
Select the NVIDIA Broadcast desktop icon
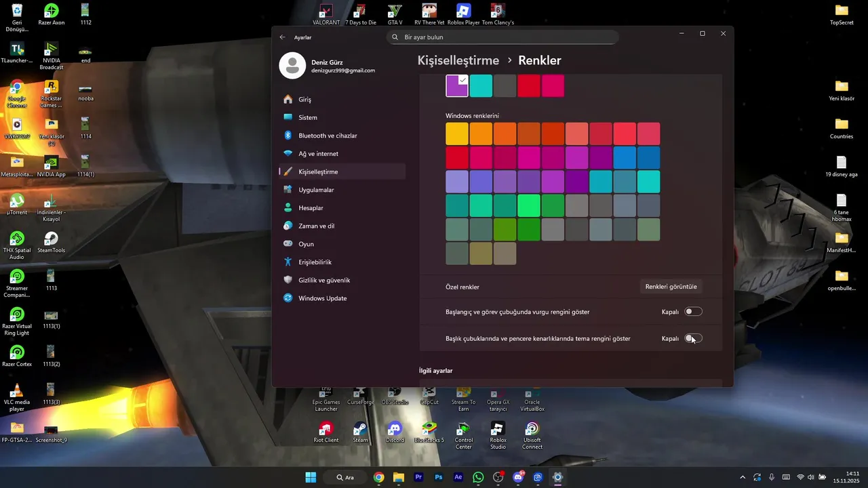pyautogui.click(x=51, y=55)
